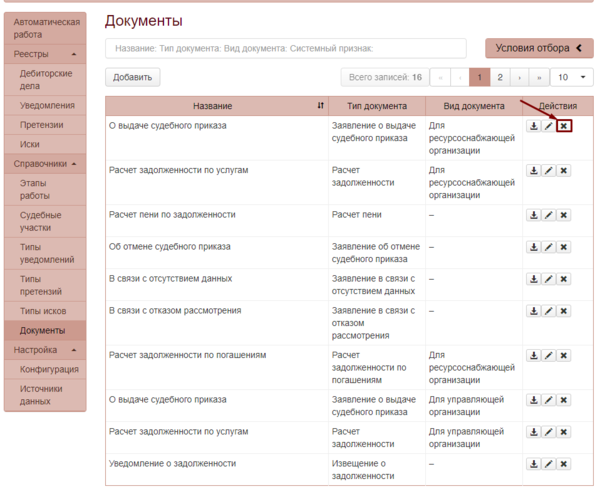The image size is (600, 489).
Task: Open Иски in sidebar
Action: 45,144
